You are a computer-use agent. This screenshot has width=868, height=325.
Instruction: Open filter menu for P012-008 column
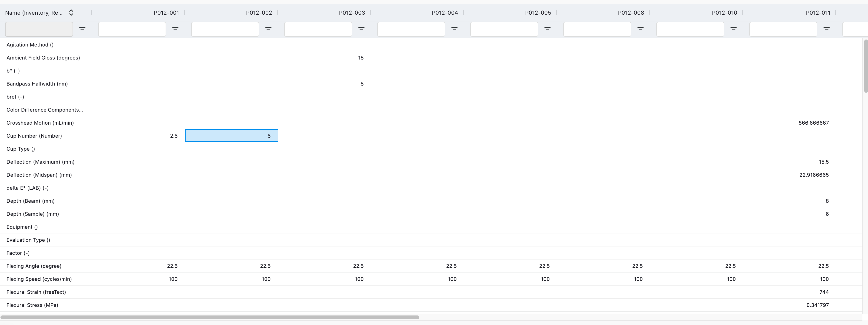pyautogui.click(x=640, y=29)
